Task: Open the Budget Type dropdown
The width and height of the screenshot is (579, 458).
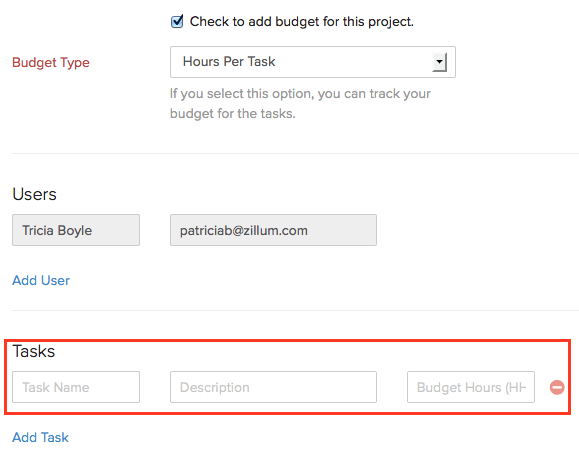Action: (x=313, y=62)
